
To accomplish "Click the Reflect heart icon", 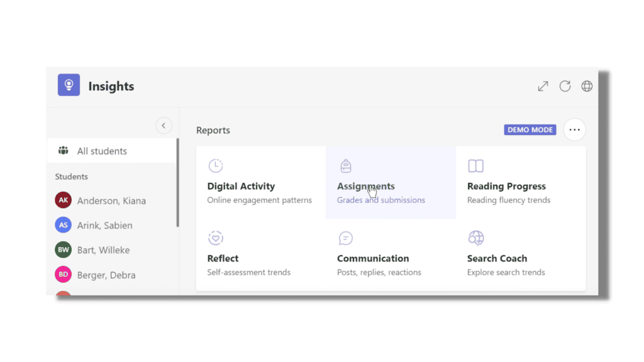I will pos(216,238).
